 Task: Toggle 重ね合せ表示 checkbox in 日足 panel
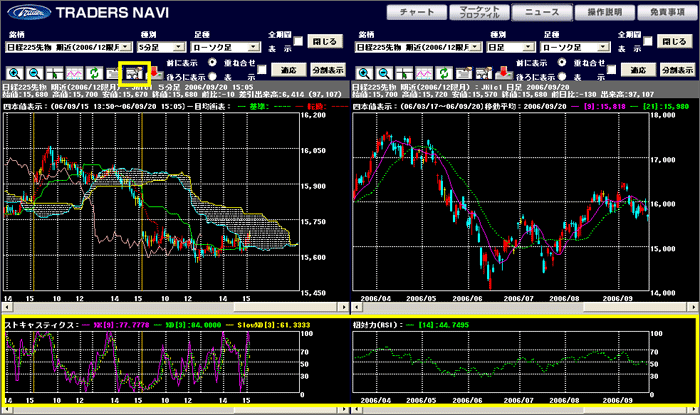(x=611, y=70)
